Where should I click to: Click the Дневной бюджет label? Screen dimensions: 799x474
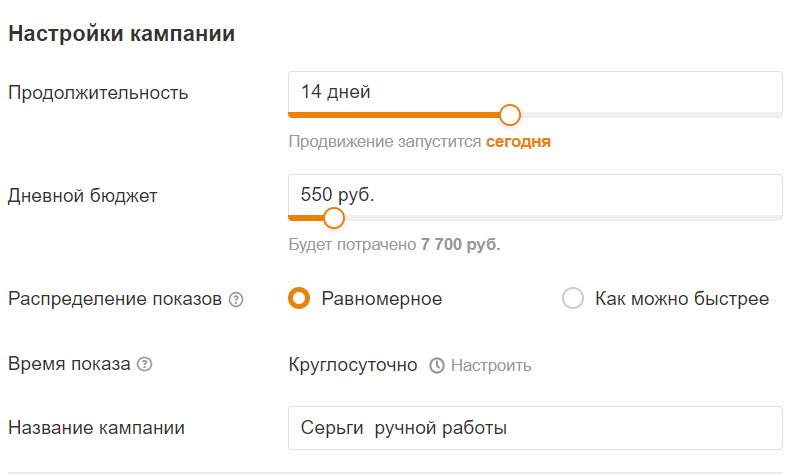83,196
